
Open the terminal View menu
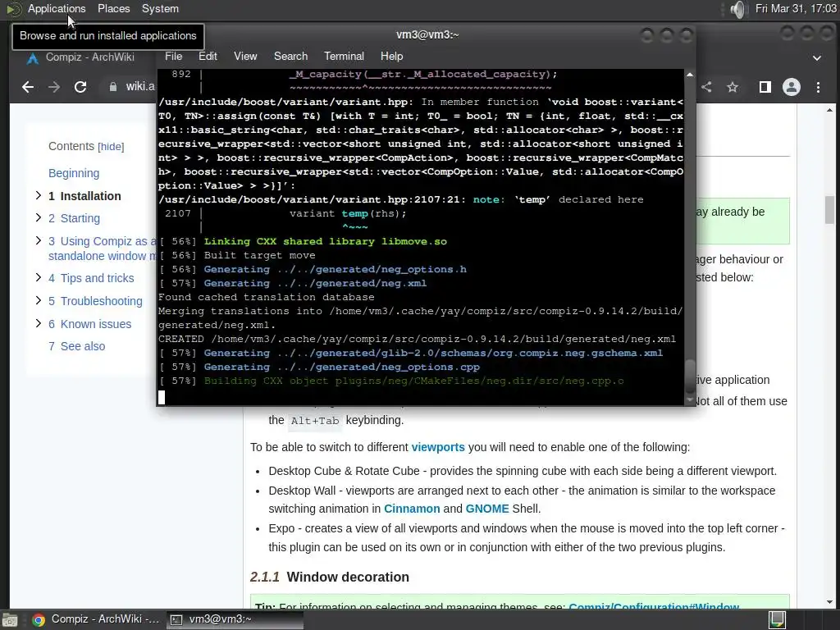pyautogui.click(x=245, y=57)
